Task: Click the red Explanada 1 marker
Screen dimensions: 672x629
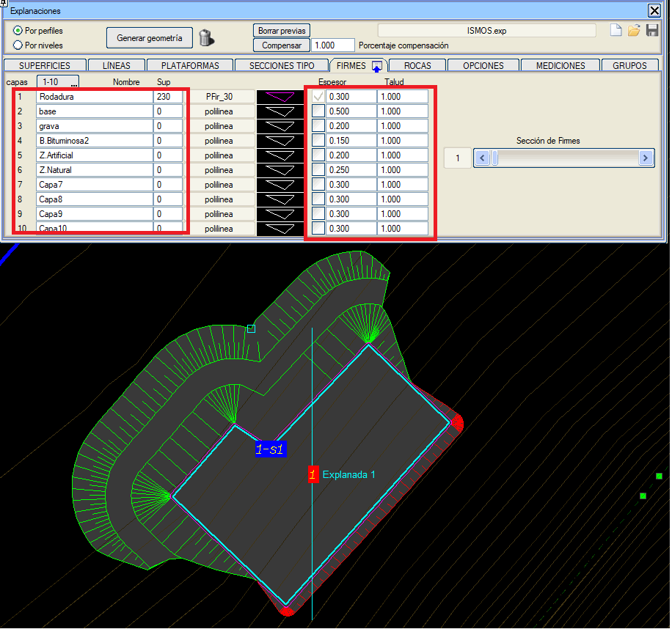Action: click(x=313, y=474)
